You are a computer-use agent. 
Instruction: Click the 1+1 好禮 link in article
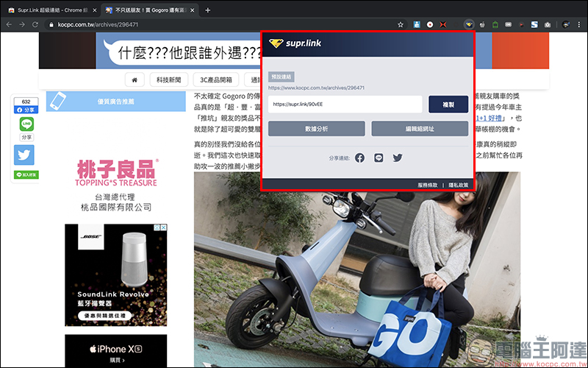tap(489, 118)
